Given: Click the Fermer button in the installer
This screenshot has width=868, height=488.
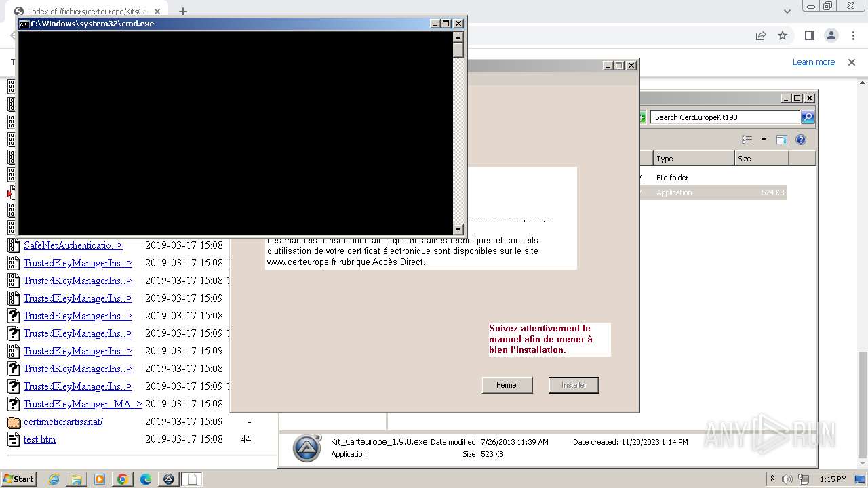Looking at the screenshot, I should 507,385.
